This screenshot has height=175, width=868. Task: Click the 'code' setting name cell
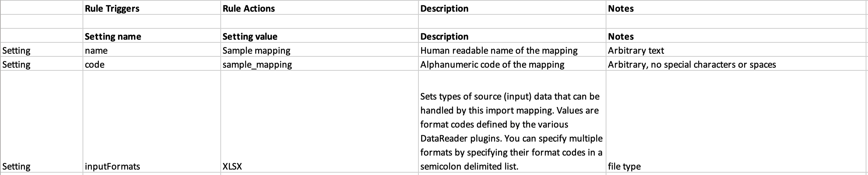[x=152, y=64]
